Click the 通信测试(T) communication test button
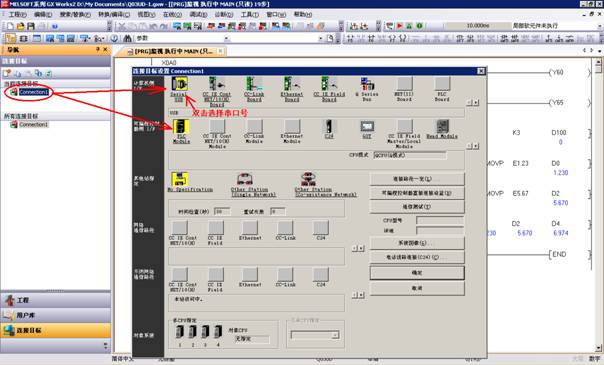Viewport: 604px width, 365px height. (417, 207)
